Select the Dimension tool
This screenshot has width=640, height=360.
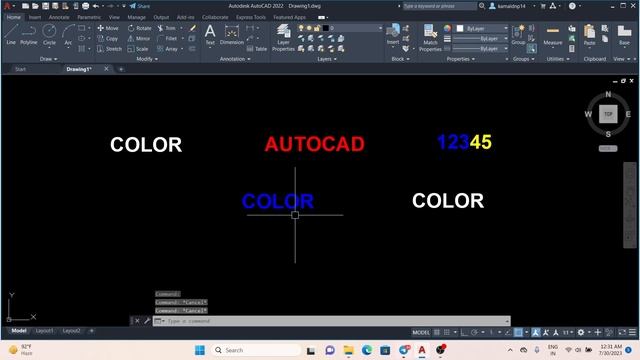231,34
